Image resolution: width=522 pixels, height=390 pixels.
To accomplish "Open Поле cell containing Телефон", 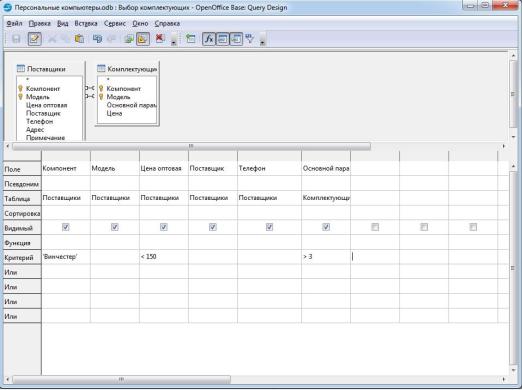I will click(269, 169).
